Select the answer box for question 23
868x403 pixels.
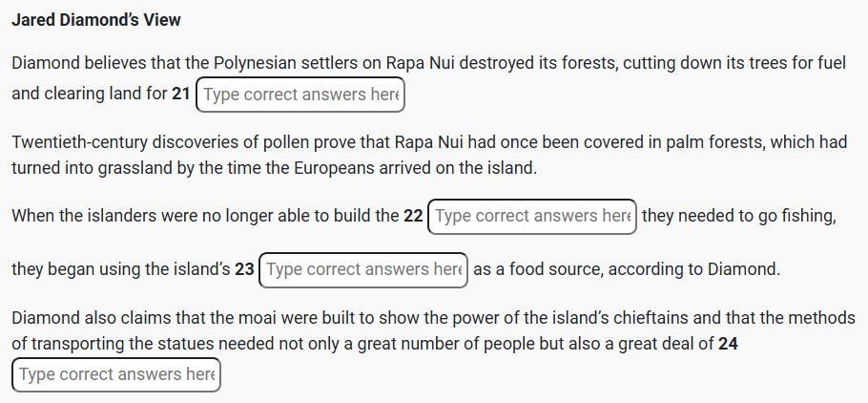[363, 270]
